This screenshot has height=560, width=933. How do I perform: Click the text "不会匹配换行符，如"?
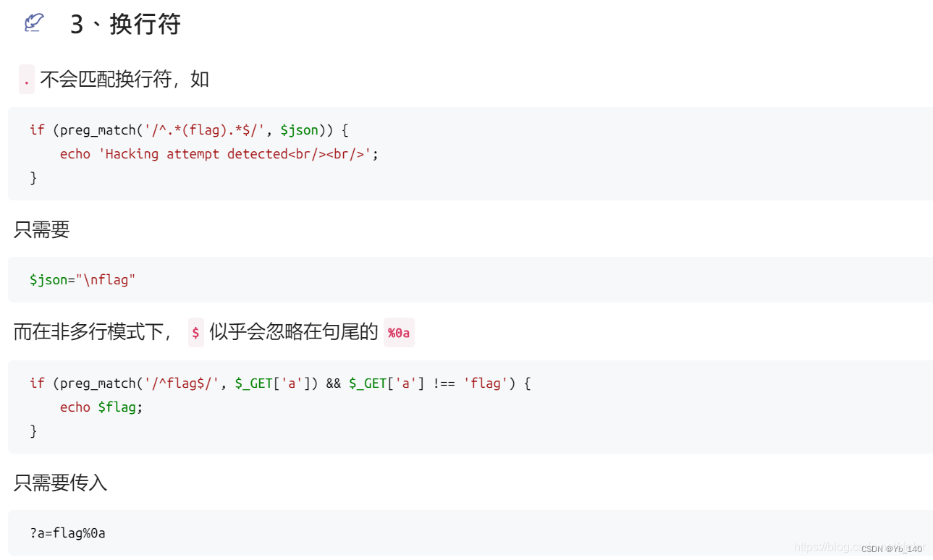point(124,79)
